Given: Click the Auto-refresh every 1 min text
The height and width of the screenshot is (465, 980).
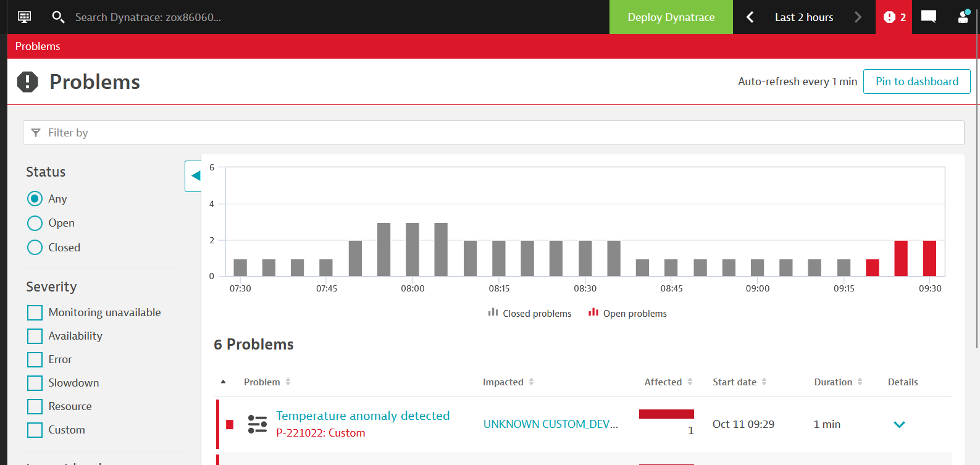Looking at the screenshot, I should (797, 82).
